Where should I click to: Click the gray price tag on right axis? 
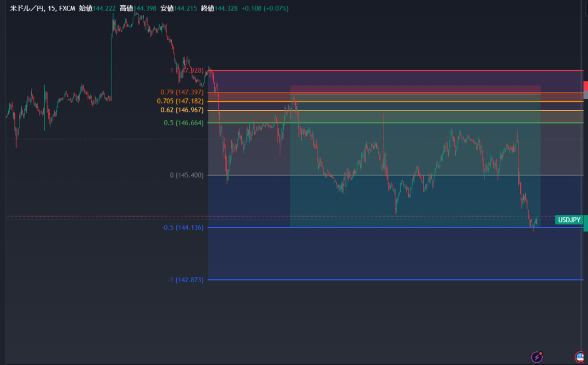tap(585, 94)
